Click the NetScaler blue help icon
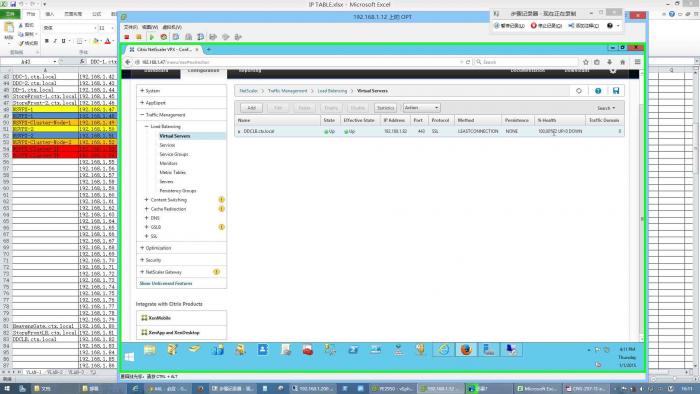This screenshot has height=394, width=700. [598, 91]
